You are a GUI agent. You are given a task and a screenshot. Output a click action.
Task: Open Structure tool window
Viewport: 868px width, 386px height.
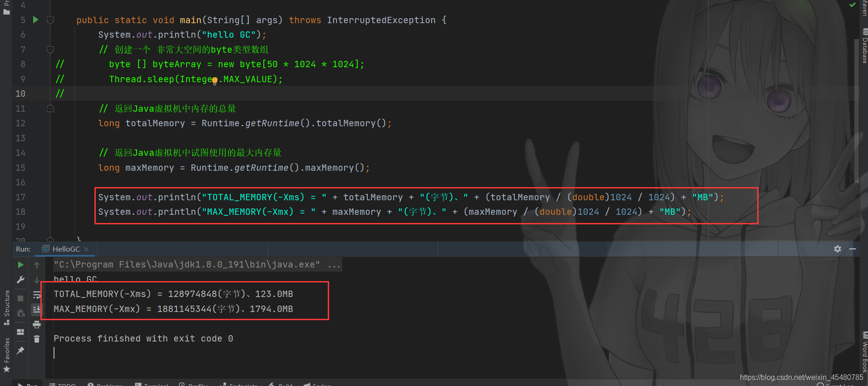pos(6,307)
